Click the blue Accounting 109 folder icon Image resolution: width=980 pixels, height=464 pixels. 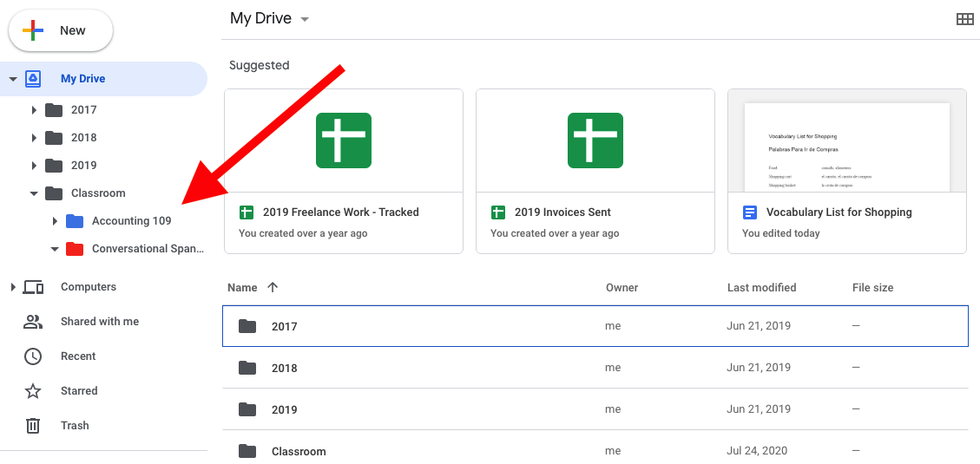[x=75, y=220]
